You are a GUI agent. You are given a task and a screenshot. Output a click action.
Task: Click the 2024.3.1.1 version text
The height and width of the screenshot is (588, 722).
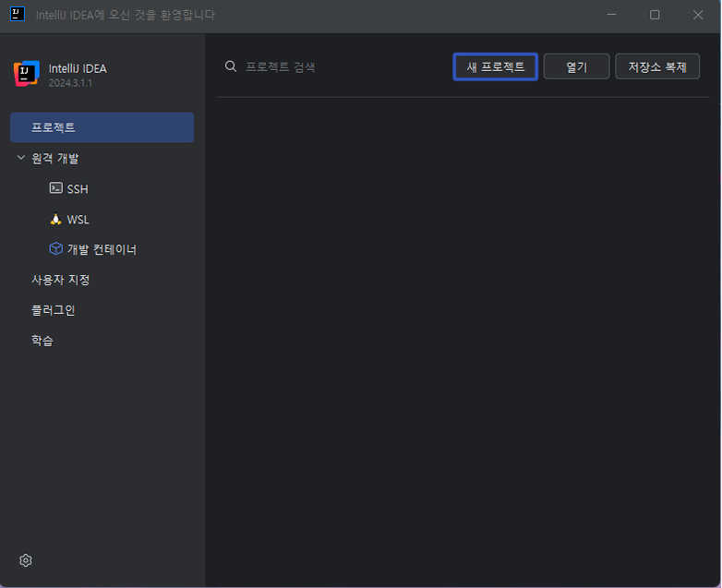point(70,83)
